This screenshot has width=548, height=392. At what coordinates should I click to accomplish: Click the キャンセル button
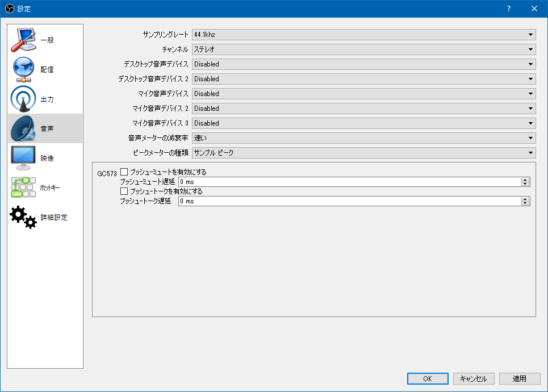[x=474, y=378]
